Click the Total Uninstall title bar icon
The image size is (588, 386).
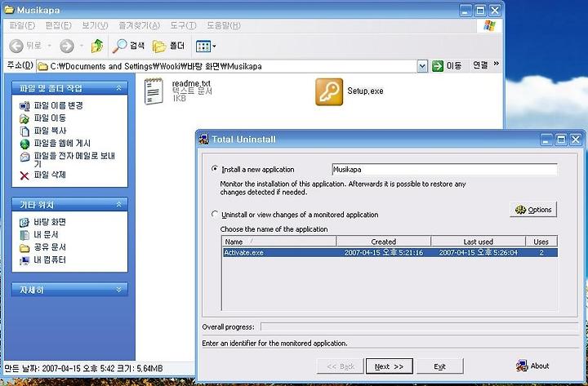tap(203, 139)
